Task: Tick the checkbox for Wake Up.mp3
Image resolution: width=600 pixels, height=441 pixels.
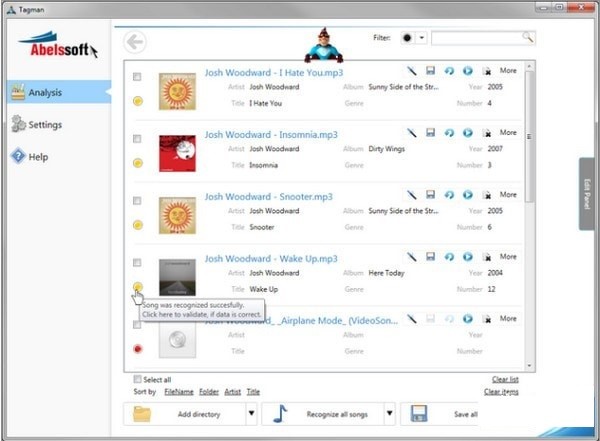Action: 137,263
